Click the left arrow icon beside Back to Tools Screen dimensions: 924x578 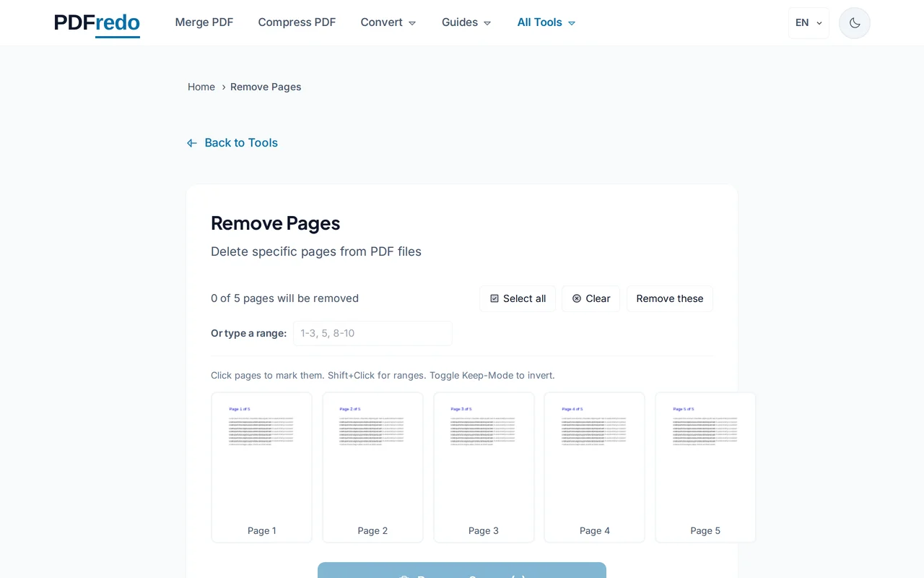point(191,142)
